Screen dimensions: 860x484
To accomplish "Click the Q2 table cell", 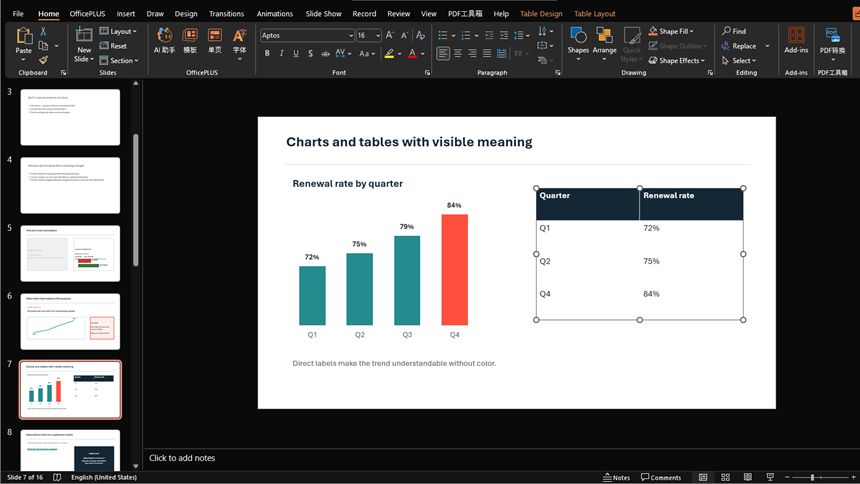I will [x=587, y=261].
